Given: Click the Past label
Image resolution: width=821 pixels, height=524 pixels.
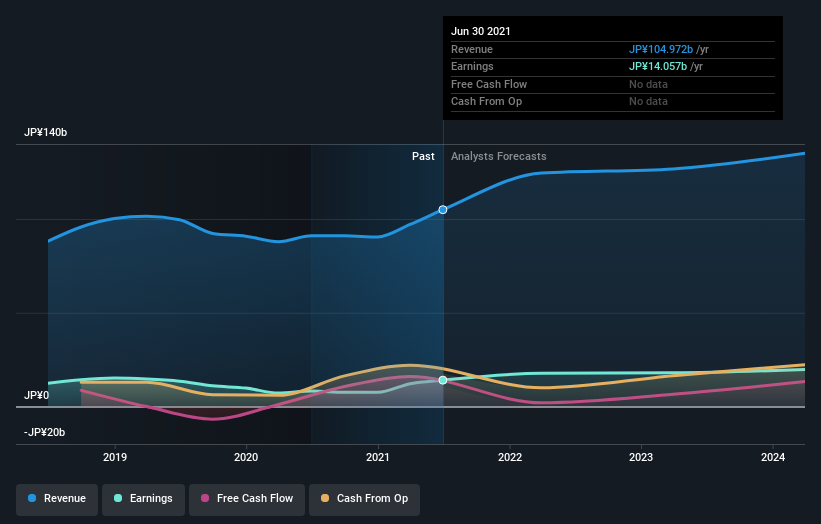Looking at the screenshot, I should 423,156.
